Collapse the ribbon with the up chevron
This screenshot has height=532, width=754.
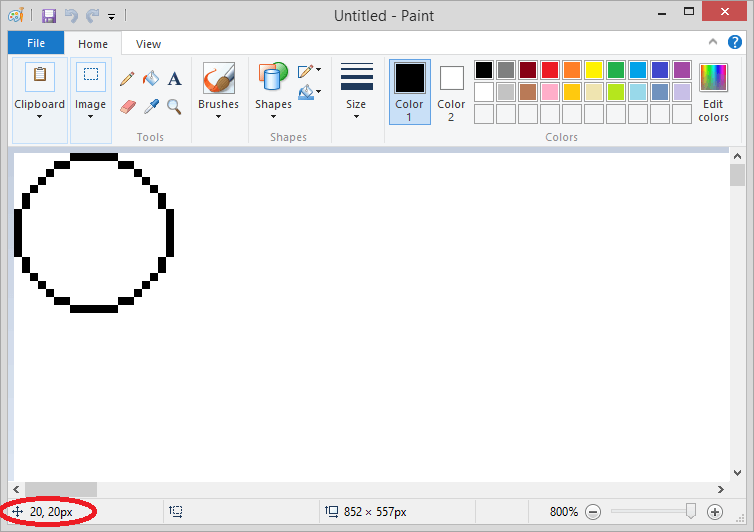(713, 42)
